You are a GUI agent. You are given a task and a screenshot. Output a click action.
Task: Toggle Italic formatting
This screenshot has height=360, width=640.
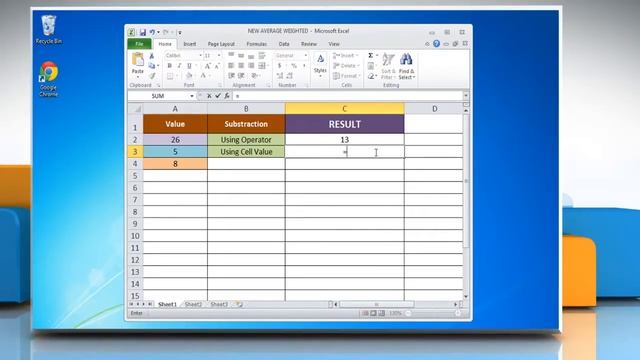click(x=179, y=66)
